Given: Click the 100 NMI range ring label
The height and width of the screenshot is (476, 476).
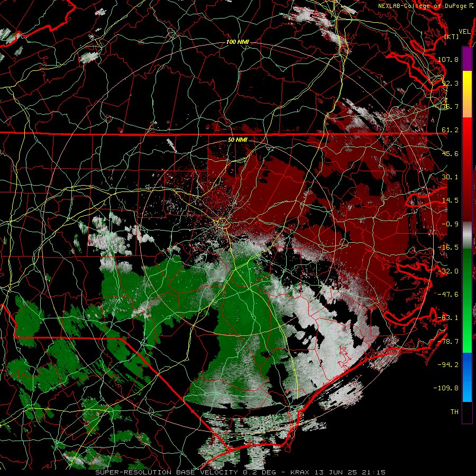Looking at the screenshot, I should point(237,42).
